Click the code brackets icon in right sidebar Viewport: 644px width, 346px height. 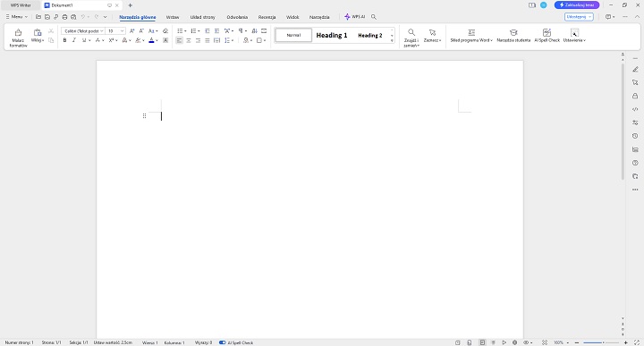pos(635,109)
